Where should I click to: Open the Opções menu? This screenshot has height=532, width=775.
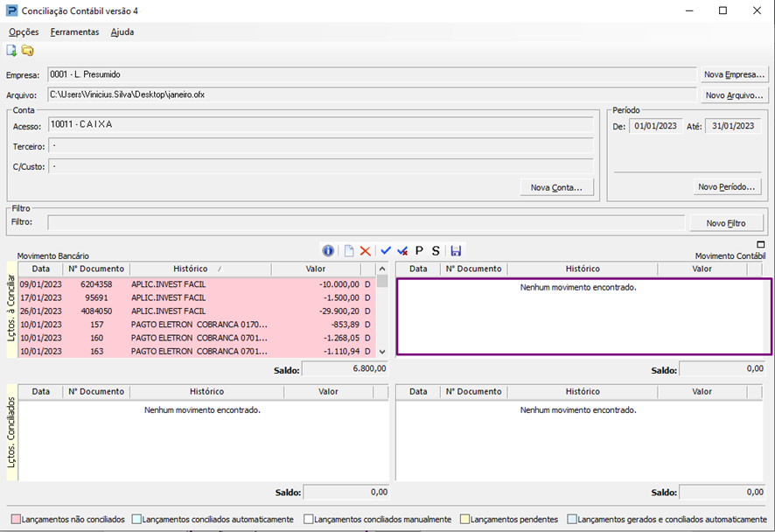coord(24,32)
